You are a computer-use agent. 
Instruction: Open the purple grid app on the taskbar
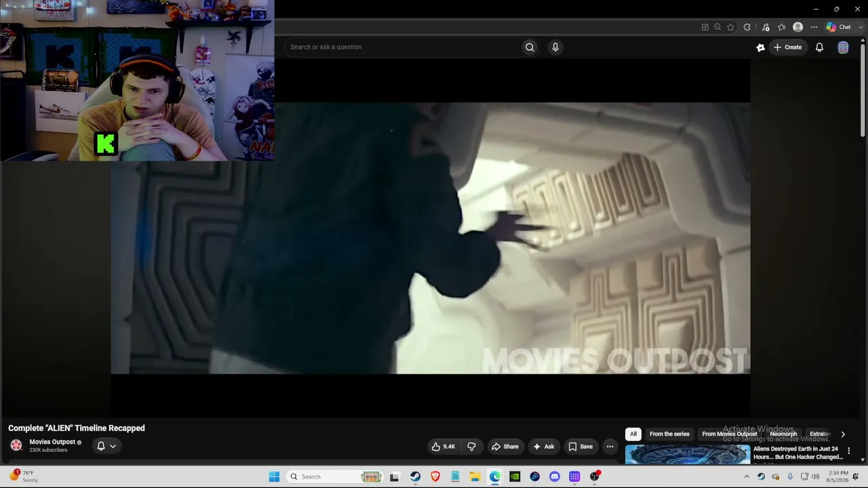coord(574,476)
